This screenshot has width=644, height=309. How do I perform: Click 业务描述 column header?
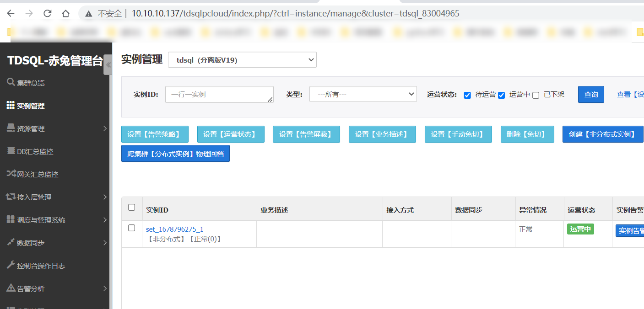(x=274, y=210)
